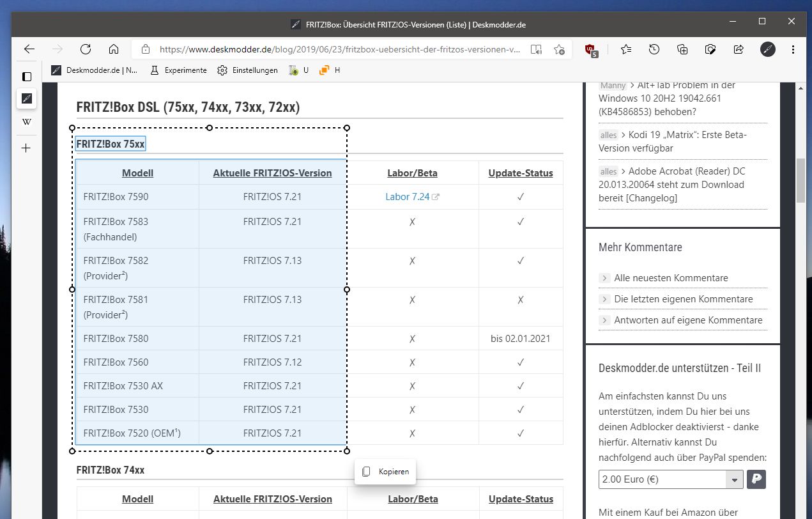Open the browser settings three-dot menu
The width and height of the screenshot is (812, 519).
click(793, 49)
